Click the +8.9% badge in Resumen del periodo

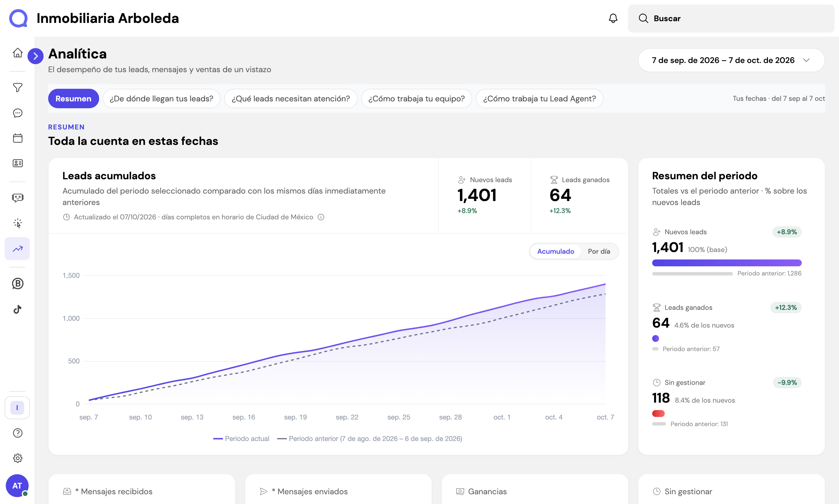pos(787,232)
